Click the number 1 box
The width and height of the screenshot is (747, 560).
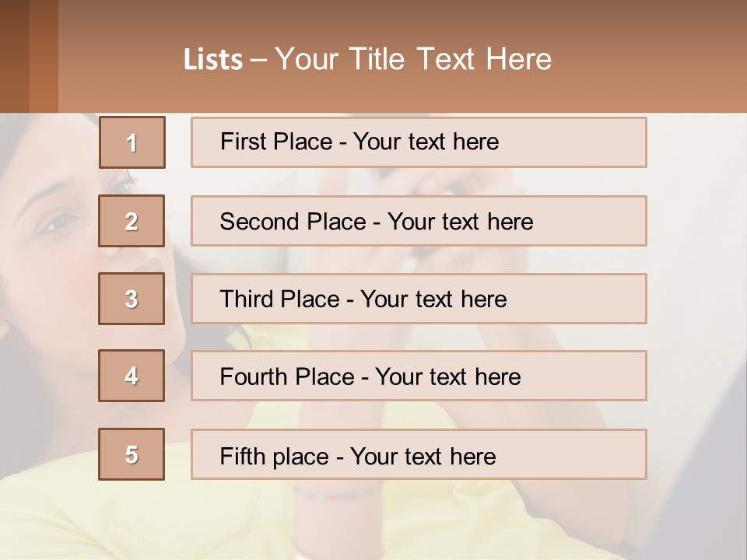click(x=132, y=142)
